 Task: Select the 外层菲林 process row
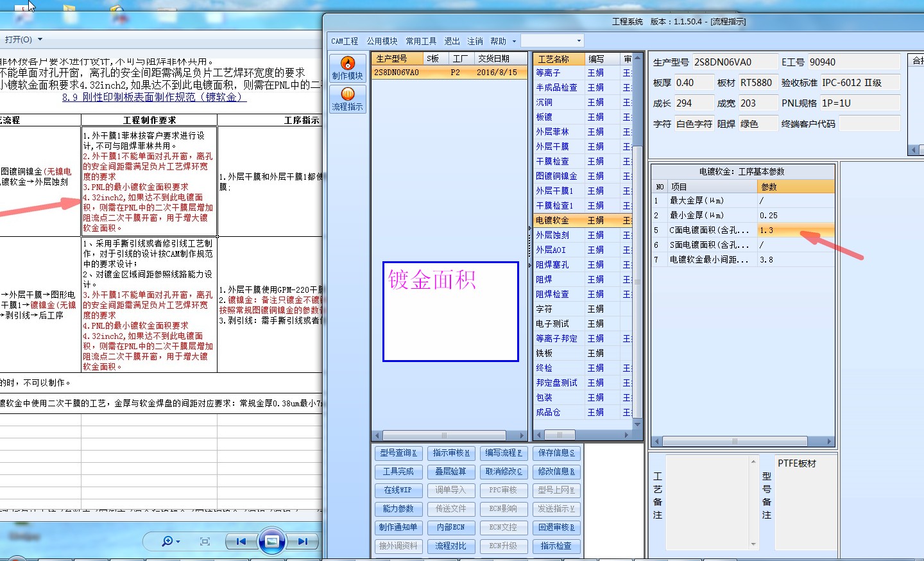click(x=583, y=132)
